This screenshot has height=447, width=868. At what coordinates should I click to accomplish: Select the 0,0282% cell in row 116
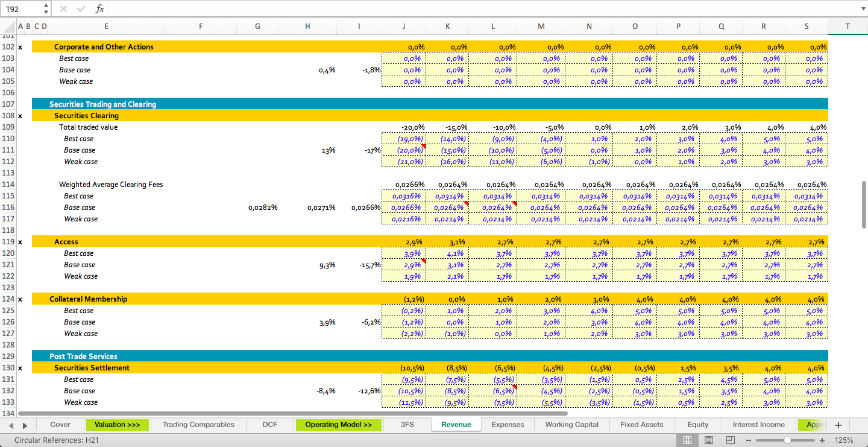click(x=258, y=208)
